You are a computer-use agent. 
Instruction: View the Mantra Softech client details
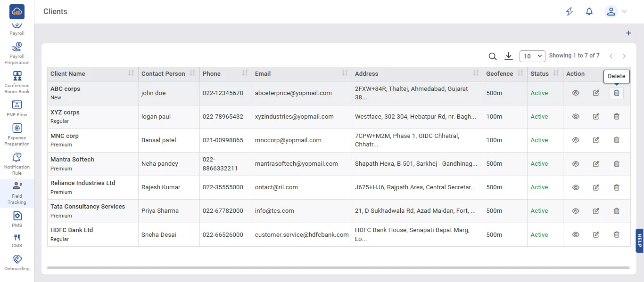coord(575,164)
